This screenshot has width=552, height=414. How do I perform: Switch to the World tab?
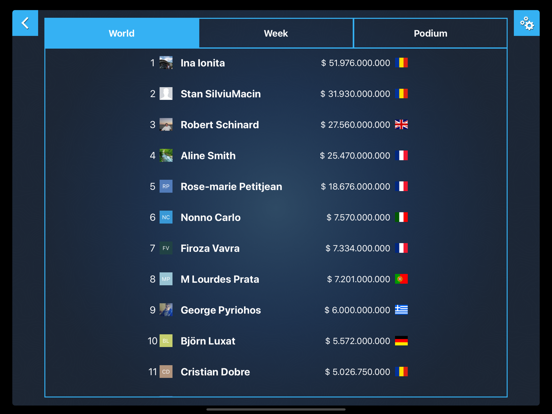[122, 33]
